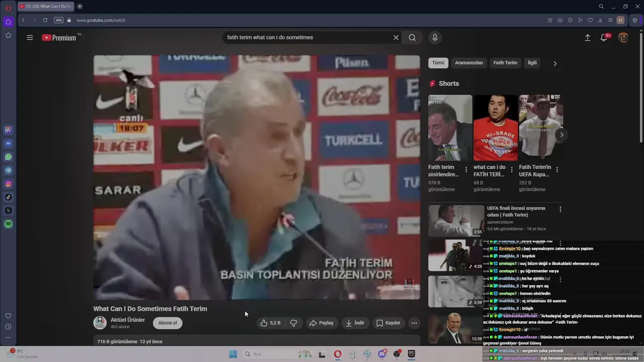
Task: Open the Aktüel Ürünler channel link
Action: (x=128, y=320)
